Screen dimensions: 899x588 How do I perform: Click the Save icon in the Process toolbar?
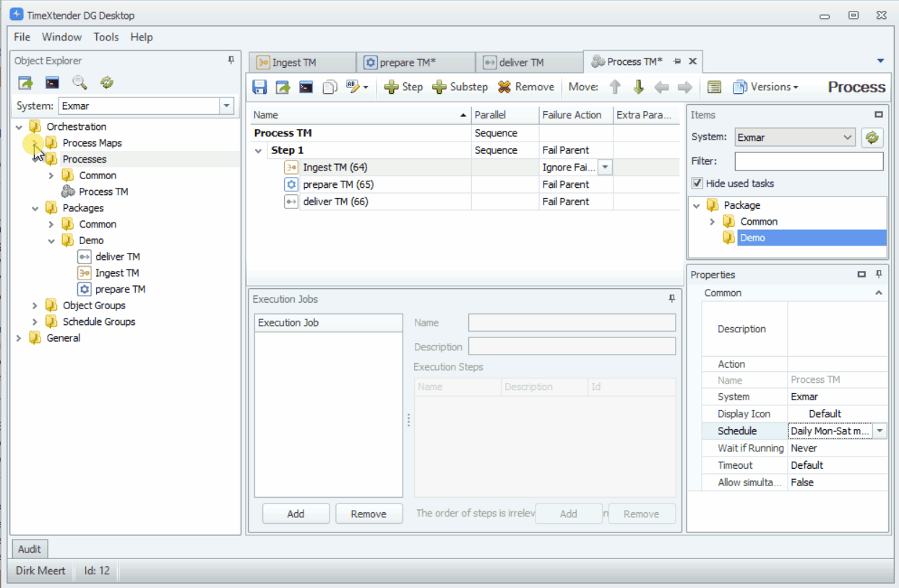click(259, 87)
